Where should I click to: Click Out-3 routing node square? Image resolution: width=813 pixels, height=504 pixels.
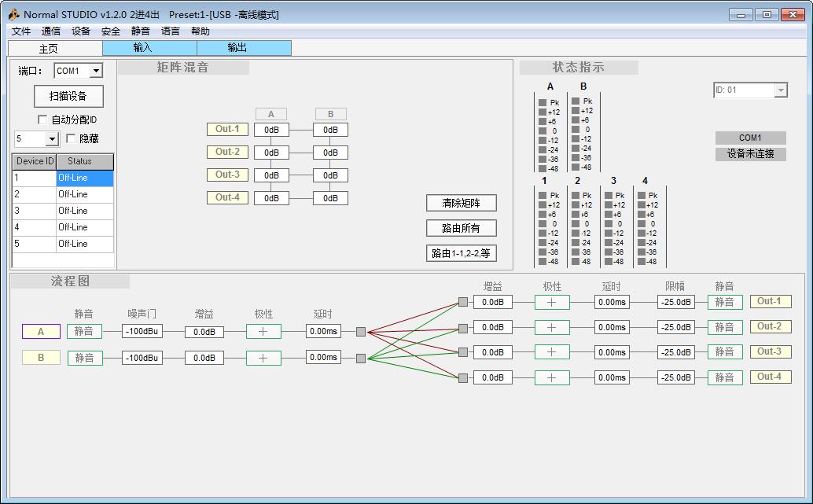pos(463,352)
